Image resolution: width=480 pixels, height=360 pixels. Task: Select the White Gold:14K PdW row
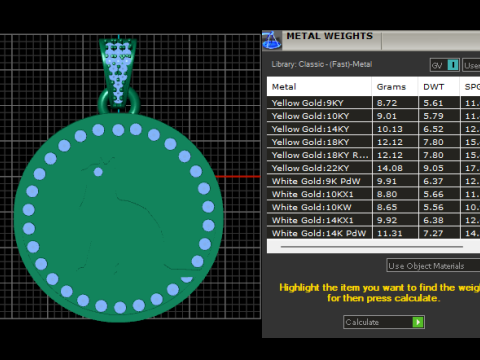tap(373, 233)
